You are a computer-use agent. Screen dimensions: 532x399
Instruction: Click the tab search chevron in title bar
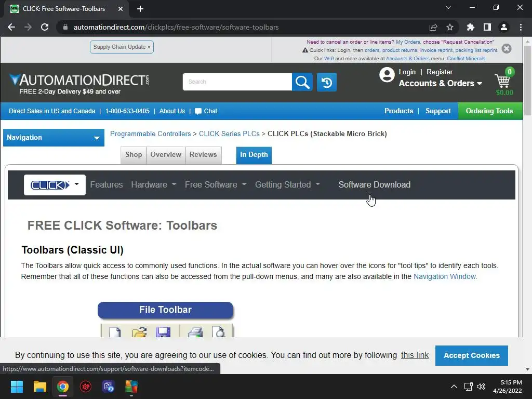(x=448, y=7)
